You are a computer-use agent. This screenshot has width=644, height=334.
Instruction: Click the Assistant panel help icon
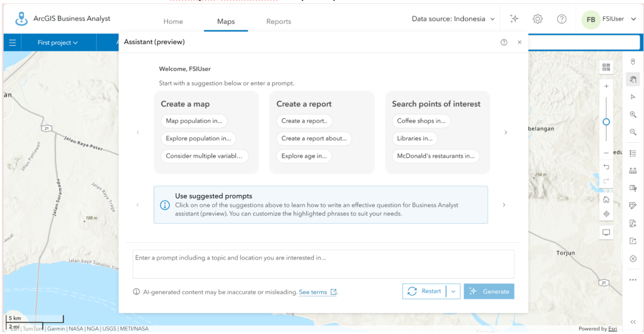504,42
